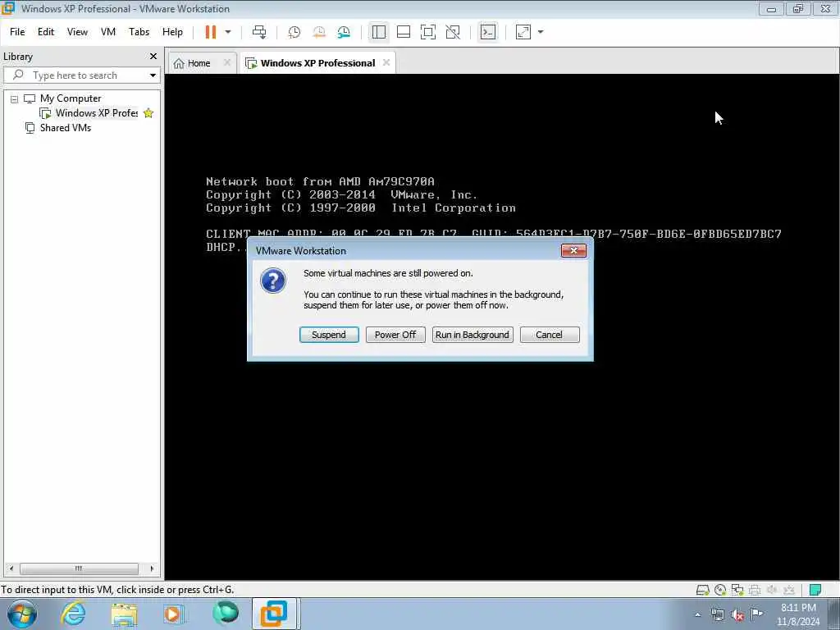Close the VMware Workstation dialog with X
Viewport: 840px width, 630px height.
[573, 251]
